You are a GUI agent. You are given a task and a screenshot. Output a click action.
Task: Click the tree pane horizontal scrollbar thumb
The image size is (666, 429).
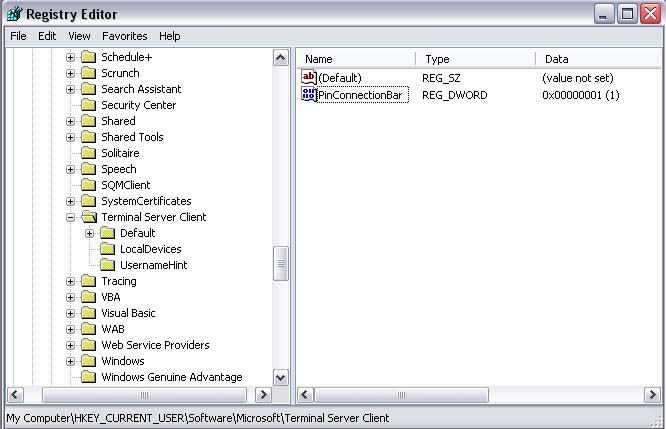(144, 395)
